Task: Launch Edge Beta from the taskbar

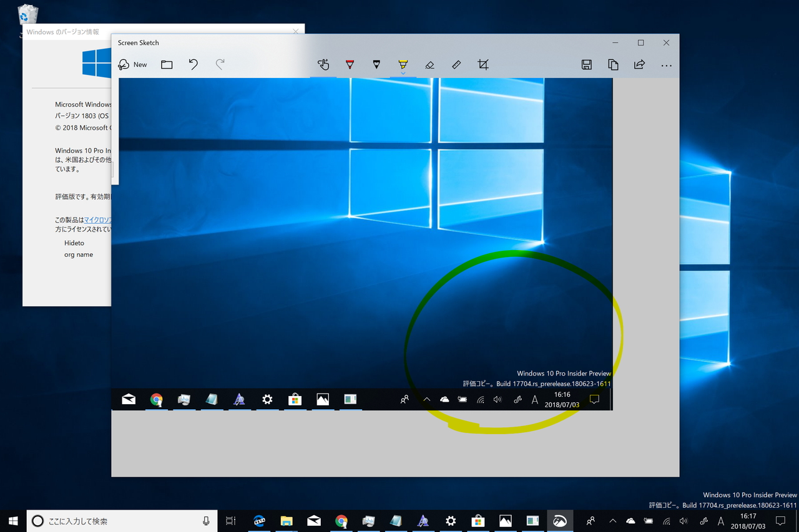Action: [259, 521]
